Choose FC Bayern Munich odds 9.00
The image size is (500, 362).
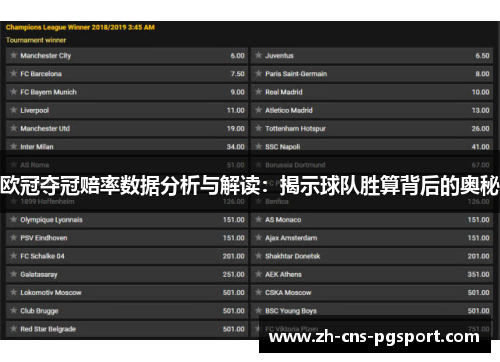point(237,92)
